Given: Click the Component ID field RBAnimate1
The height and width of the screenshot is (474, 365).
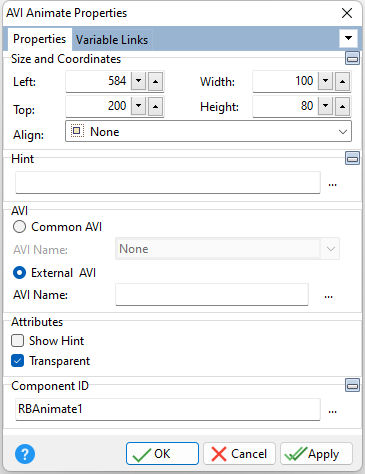Looking at the screenshot, I should [168, 409].
